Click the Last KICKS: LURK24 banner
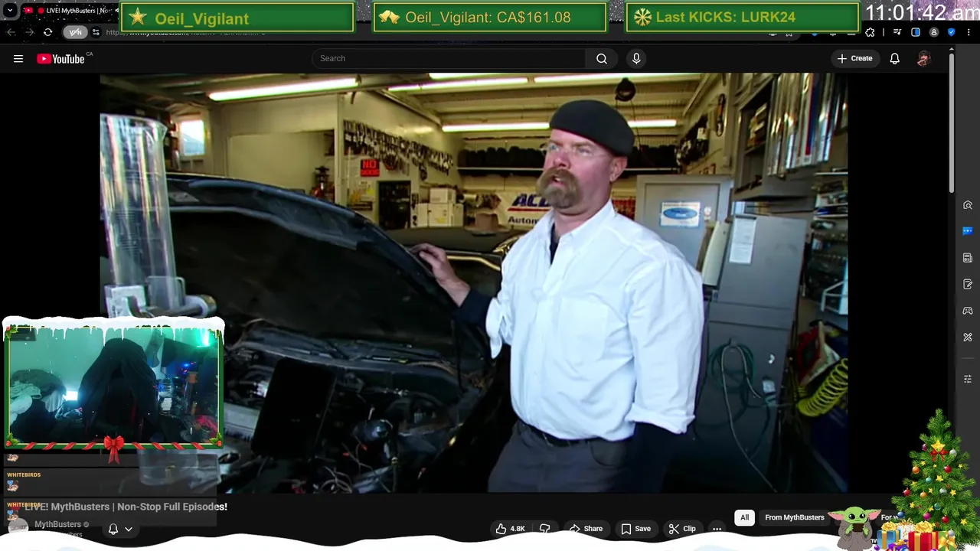 [x=742, y=18]
